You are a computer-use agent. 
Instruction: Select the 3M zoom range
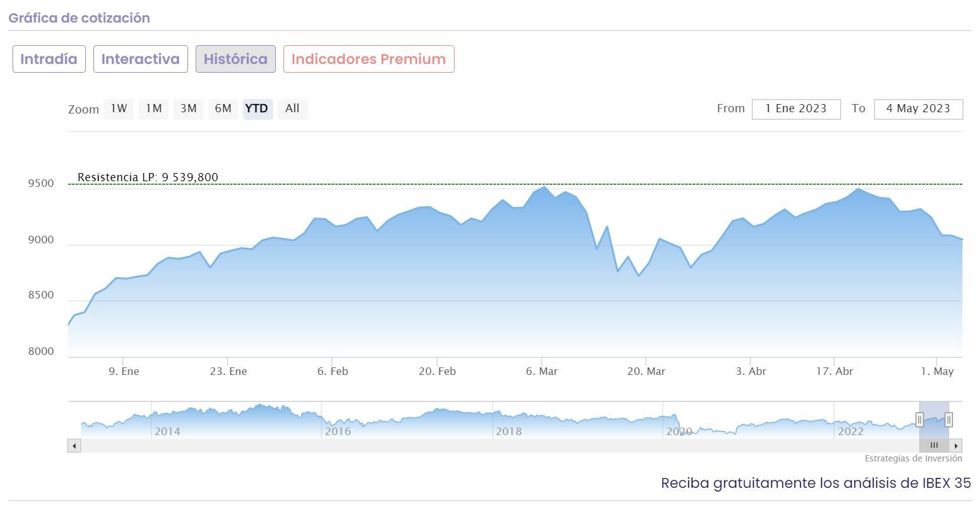[x=188, y=108]
